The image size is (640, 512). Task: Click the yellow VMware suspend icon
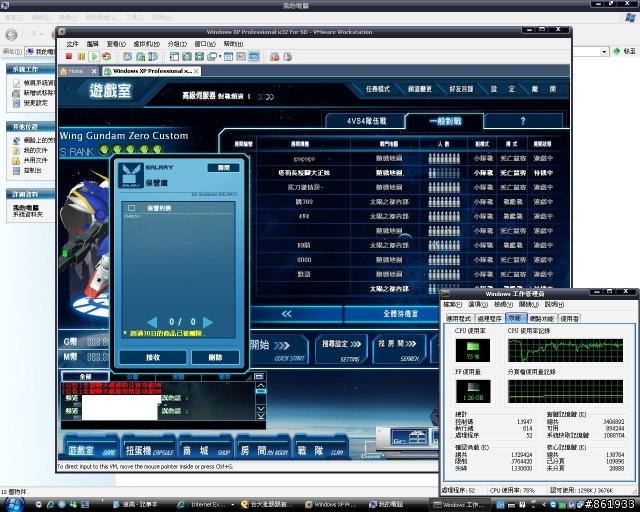pyautogui.click(x=82, y=56)
